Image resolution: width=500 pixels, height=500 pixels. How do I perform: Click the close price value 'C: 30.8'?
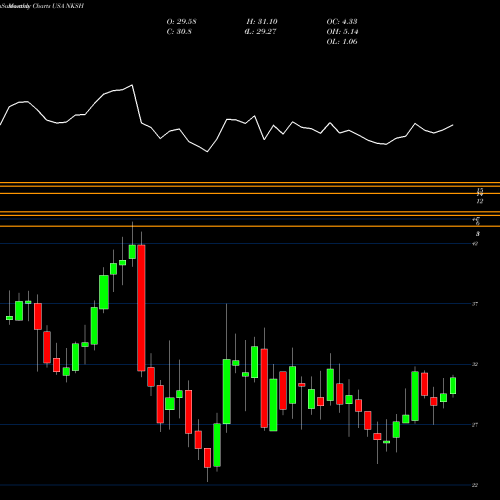pyautogui.click(x=179, y=32)
